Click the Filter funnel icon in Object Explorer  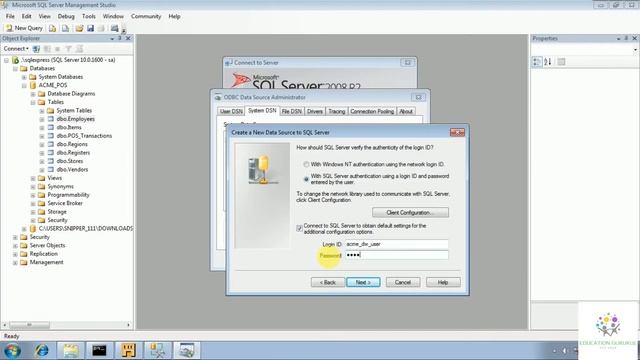(68, 49)
